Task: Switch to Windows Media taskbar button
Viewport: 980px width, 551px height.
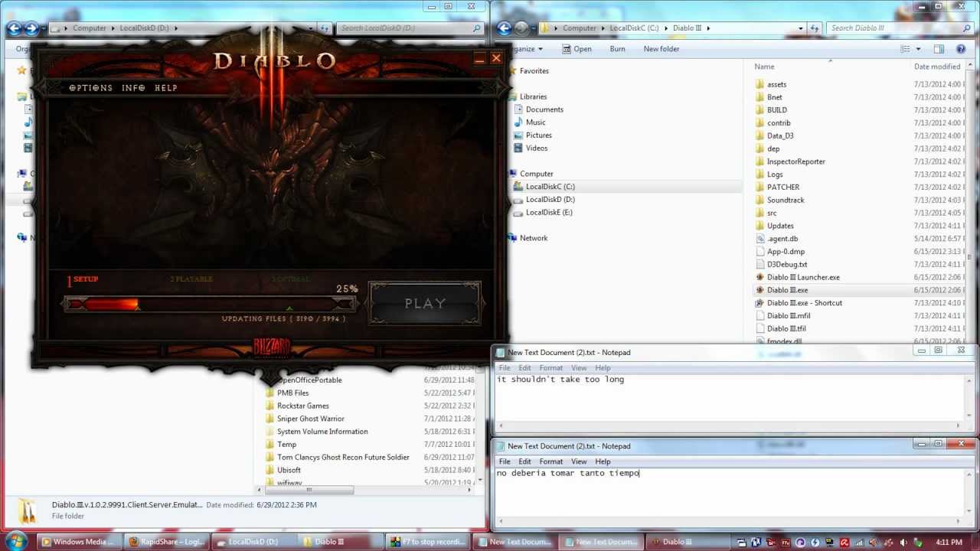Action: (77, 542)
